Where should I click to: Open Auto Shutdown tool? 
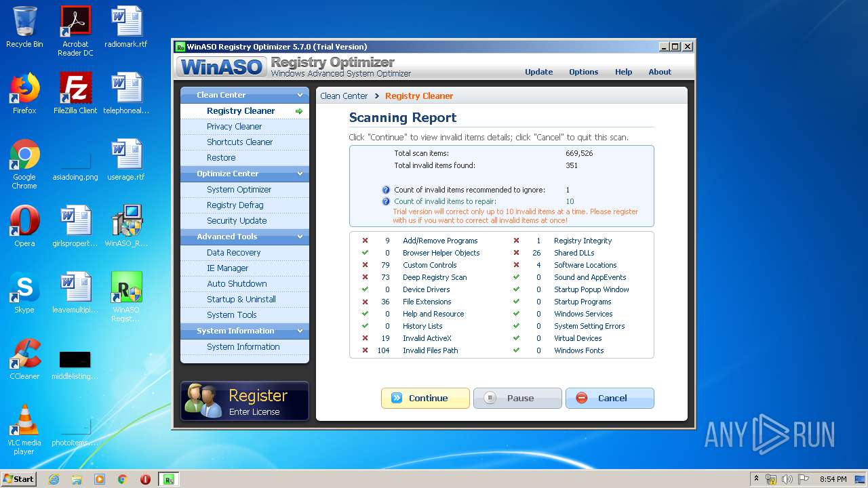point(245,283)
